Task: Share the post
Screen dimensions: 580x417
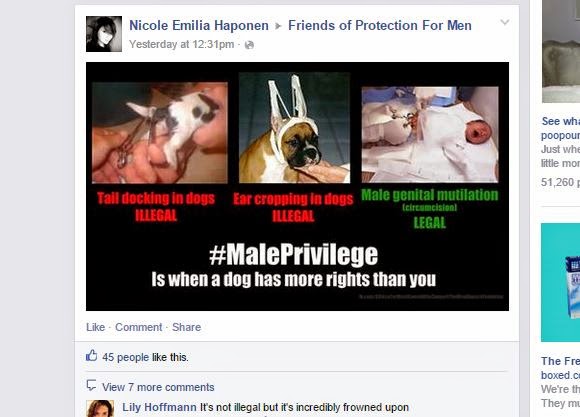Action: (x=186, y=327)
